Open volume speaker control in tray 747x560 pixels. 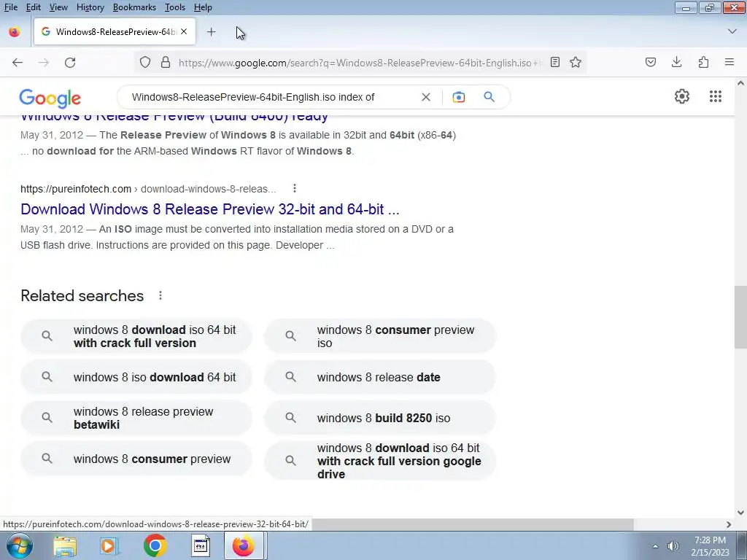pos(673,546)
